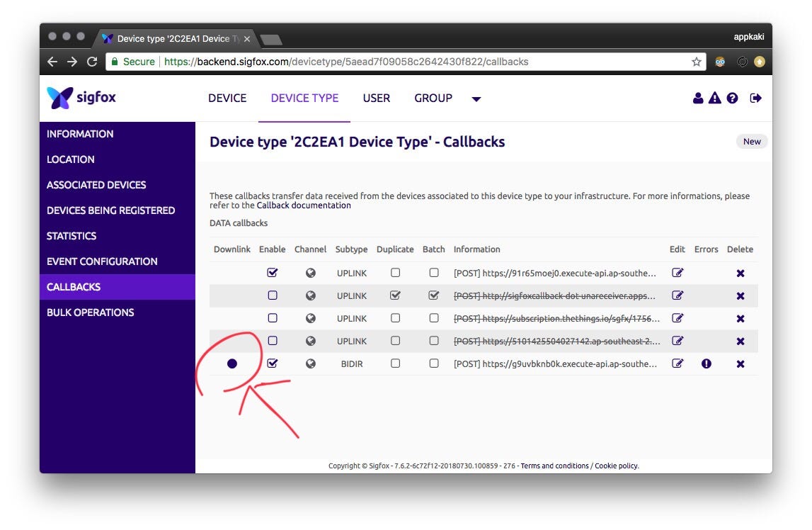The width and height of the screenshot is (812, 530).
Task: Select CALLBACKS in the sidebar
Action: (118, 286)
